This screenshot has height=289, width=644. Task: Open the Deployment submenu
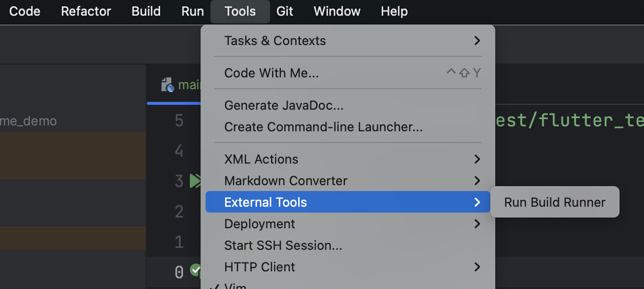[259, 224]
